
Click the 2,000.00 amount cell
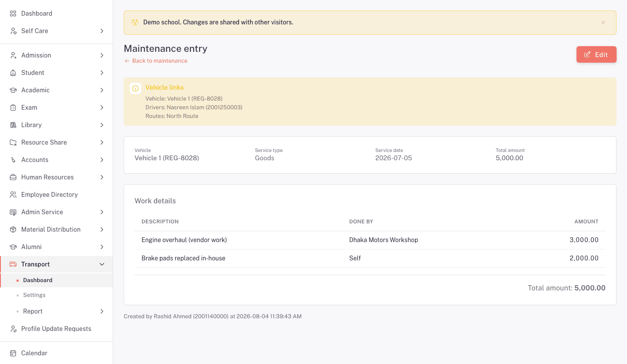pos(584,258)
